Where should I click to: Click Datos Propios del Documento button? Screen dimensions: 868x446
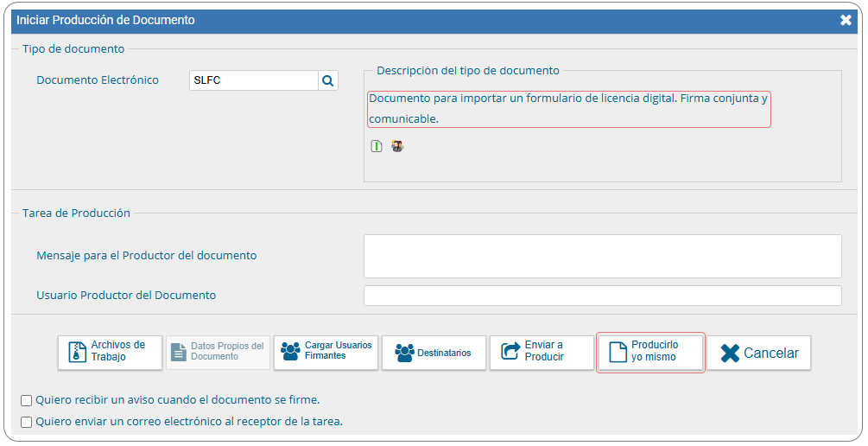(x=219, y=353)
